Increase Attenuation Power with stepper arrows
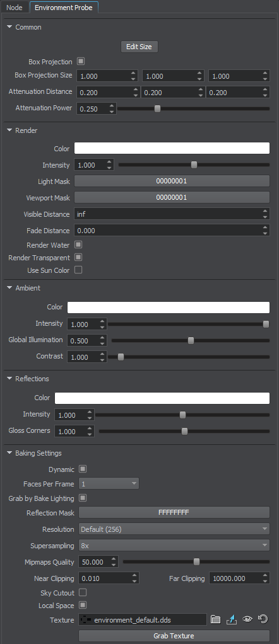The height and width of the screenshot is (644, 279). point(112,106)
